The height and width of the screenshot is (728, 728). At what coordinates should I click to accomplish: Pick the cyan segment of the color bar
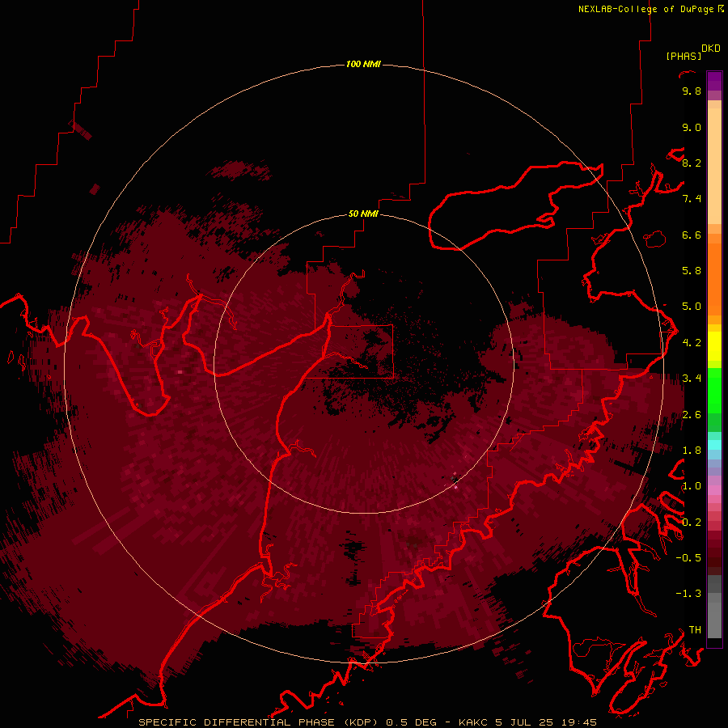pyautogui.click(x=714, y=445)
